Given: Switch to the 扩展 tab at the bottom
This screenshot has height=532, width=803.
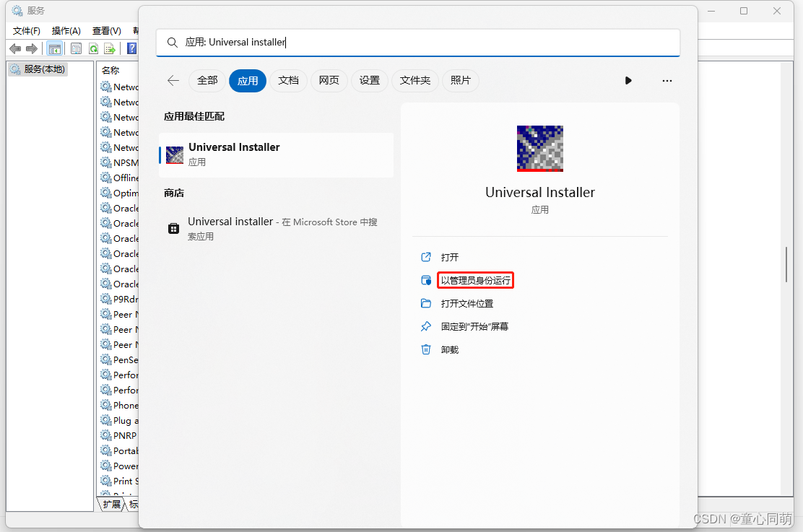Looking at the screenshot, I should [111, 504].
